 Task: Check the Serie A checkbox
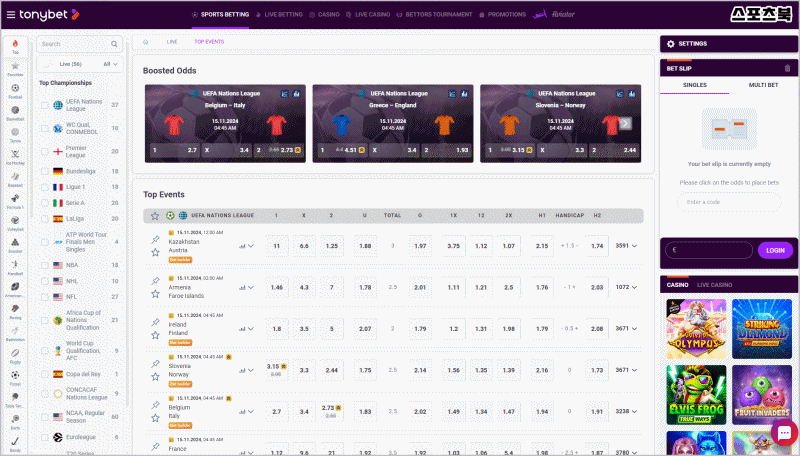(x=45, y=203)
